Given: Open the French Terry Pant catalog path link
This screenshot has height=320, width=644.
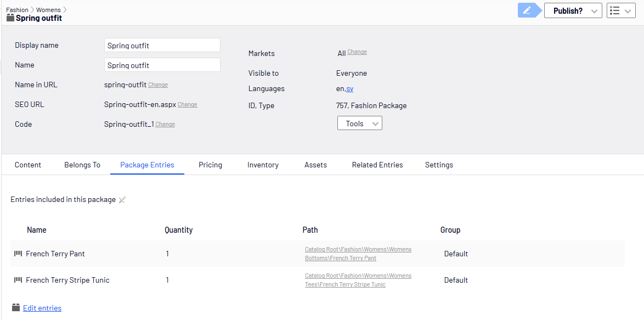Looking at the screenshot, I should tap(358, 254).
